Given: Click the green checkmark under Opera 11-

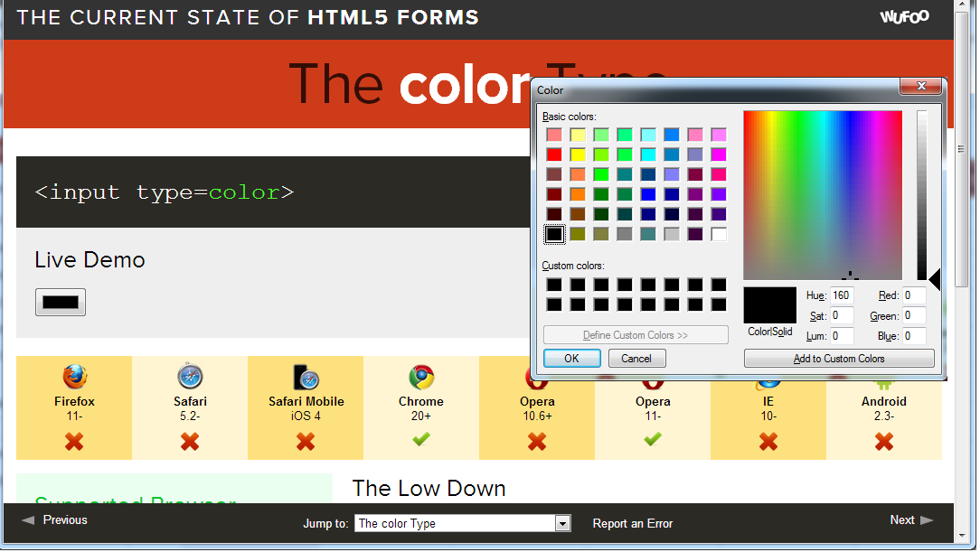Looking at the screenshot, I should pyautogui.click(x=653, y=440).
